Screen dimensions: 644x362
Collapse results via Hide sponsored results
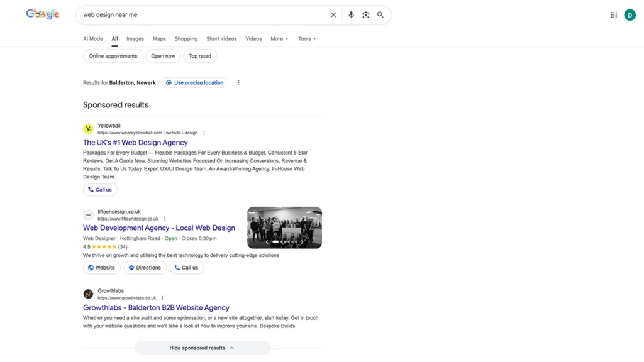click(202, 347)
